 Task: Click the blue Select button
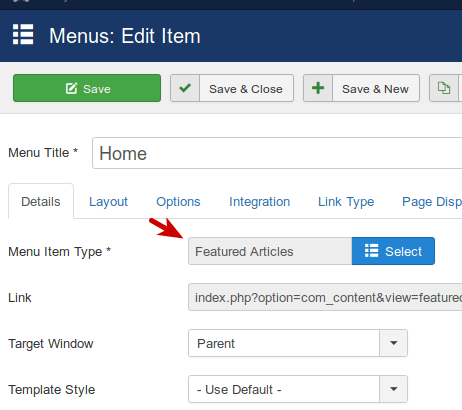click(393, 251)
